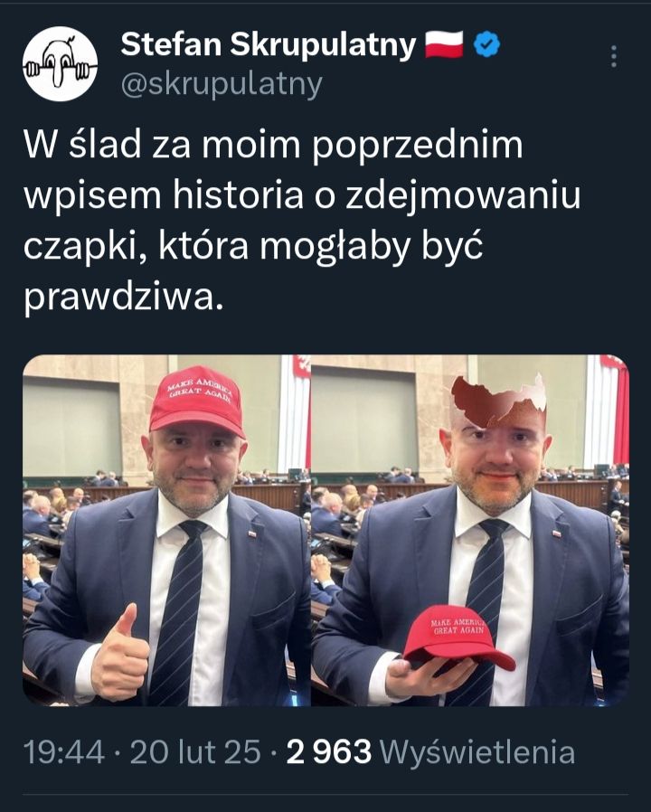Click the red cap on man's head
Viewport: 651px width, 812px height.
(x=197, y=401)
